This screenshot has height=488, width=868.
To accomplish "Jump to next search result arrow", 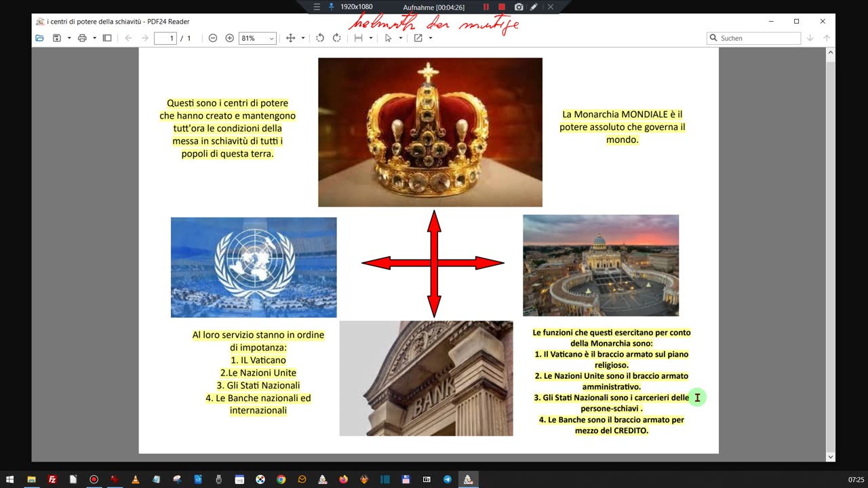I will pos(810,38).
